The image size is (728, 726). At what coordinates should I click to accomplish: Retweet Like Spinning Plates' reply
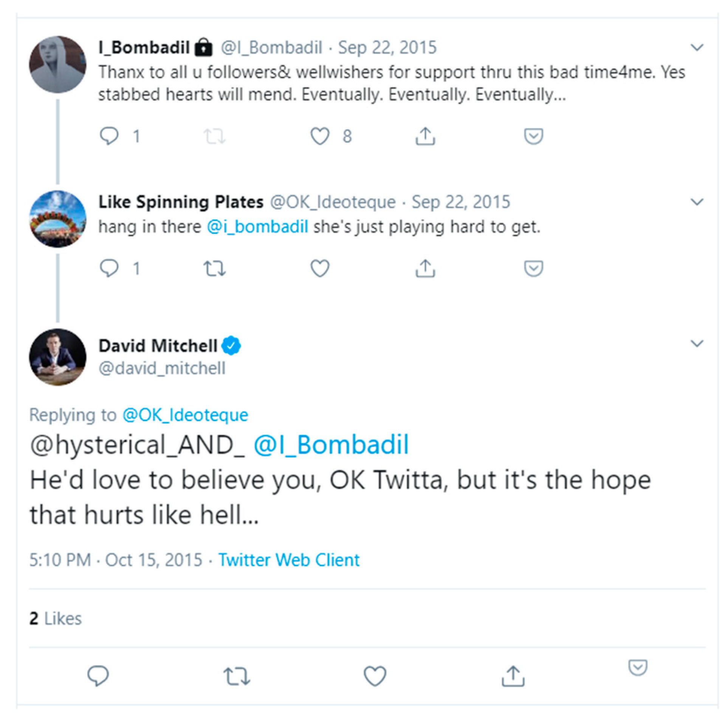coord(214,269)
